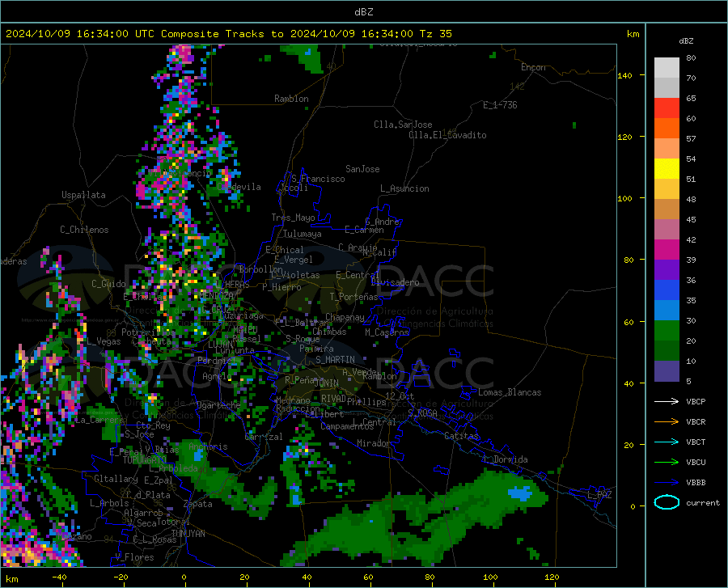
Task: Click the 'V_Flores' map label
Action: pos(134,557)
